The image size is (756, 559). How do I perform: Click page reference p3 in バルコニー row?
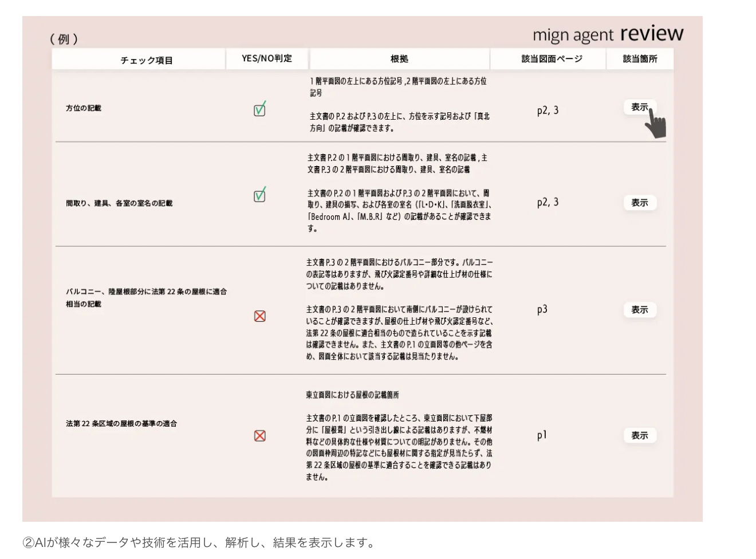click(542, 310)
